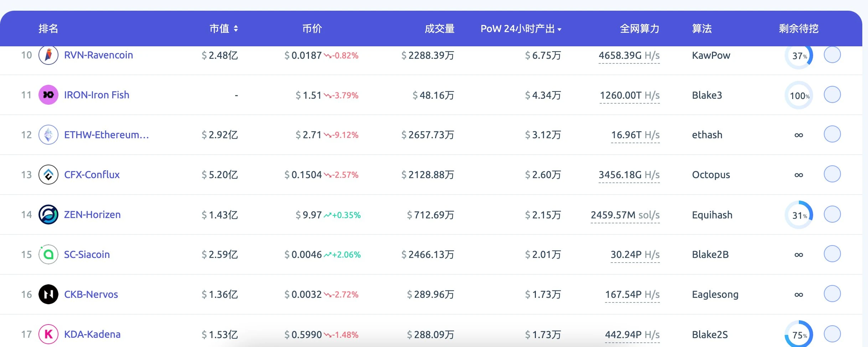Click the ZEN-Horizen circular logo
This screenshot has width=868, height=347.
coord(48,214)
